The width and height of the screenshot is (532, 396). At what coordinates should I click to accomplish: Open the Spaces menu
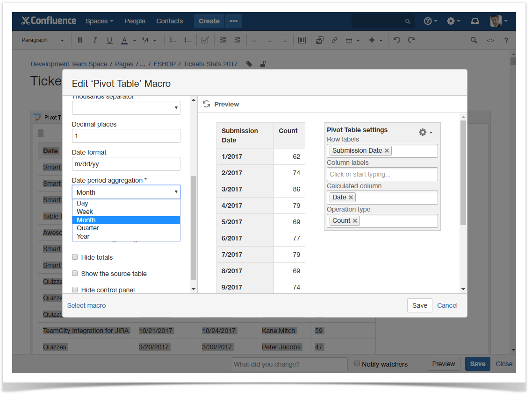[x=99, y=21]
